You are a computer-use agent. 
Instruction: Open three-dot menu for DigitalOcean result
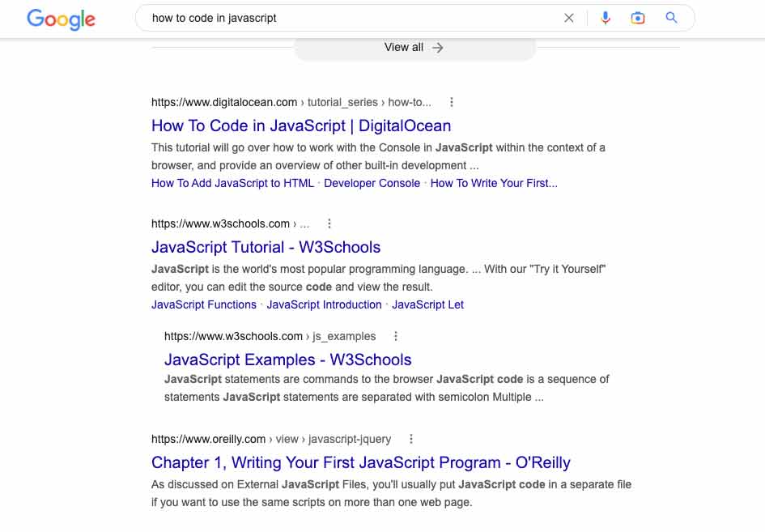click(452, 102)
